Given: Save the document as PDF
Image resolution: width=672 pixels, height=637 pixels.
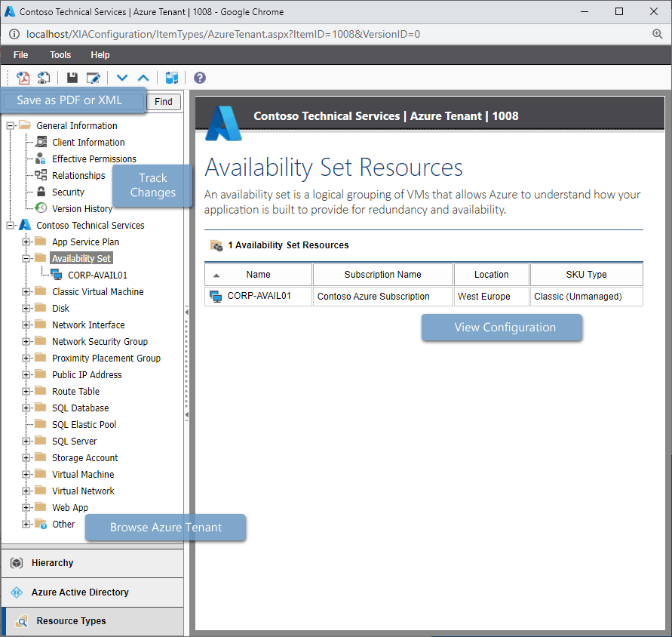Looking at the screenshot, I should tap(23, 78).
